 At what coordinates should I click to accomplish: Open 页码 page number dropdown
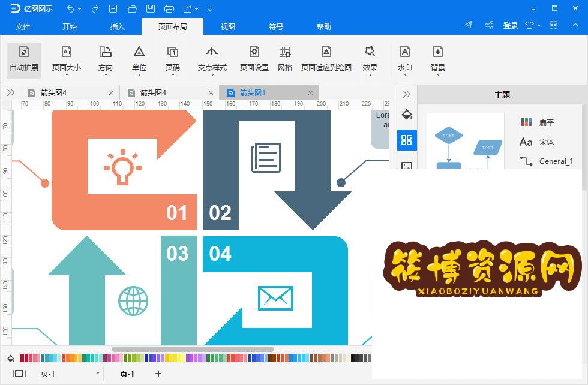[x=173, y=60]
